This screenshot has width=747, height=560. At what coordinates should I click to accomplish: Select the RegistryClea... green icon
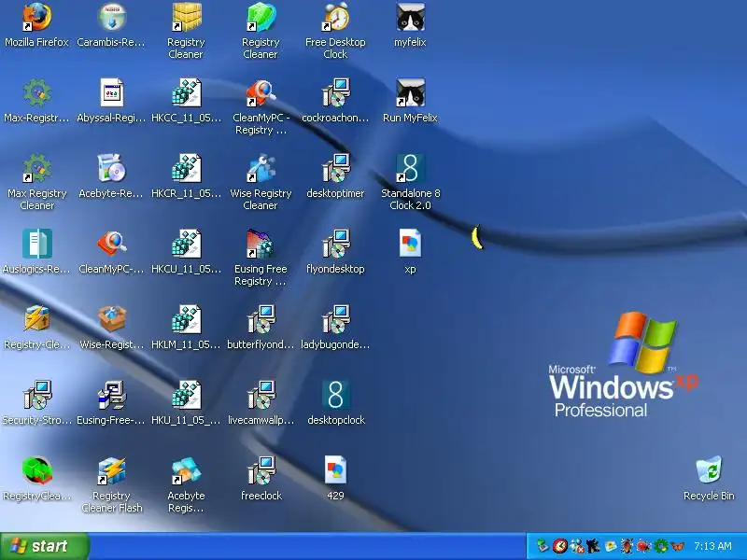pos(36,470)
